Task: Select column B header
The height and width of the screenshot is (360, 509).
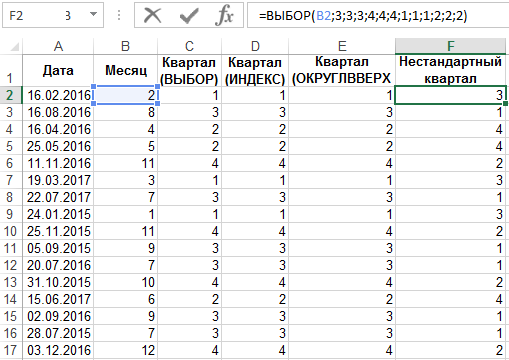Action: [x=125, y=46]
